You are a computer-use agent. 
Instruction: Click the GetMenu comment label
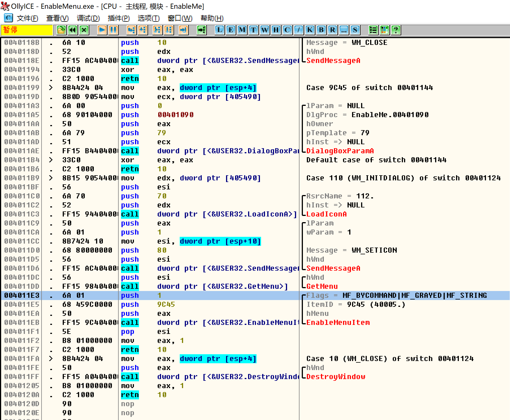pyautogui.click(x=322, y=286)
